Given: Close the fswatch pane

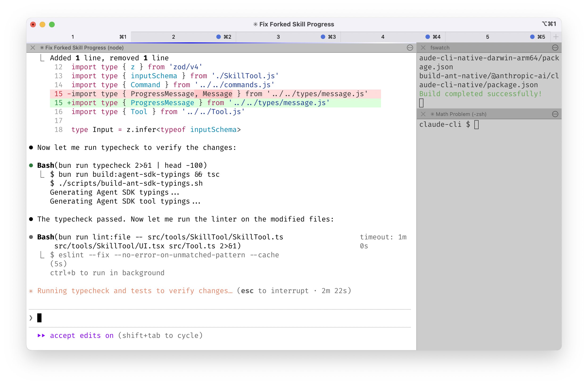Looking at the screenshot, I should click(x=423, y=48).
